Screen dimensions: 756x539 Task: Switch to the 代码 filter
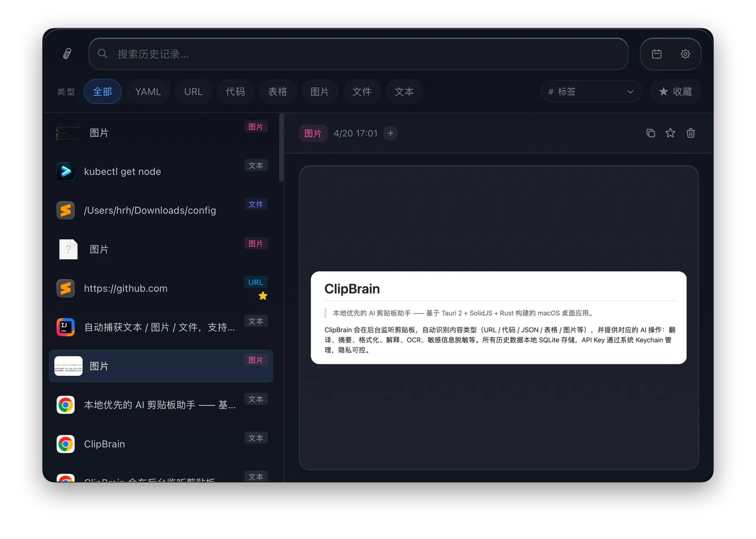point(235,92)
